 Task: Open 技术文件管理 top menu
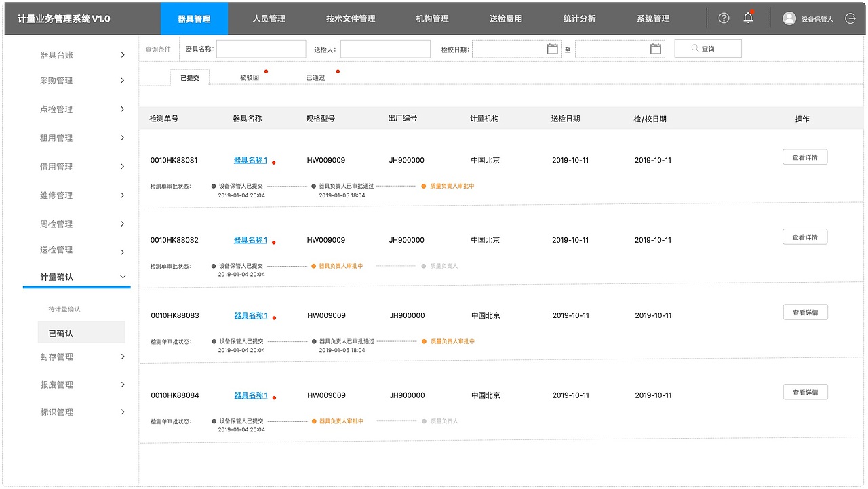point(351,19)
